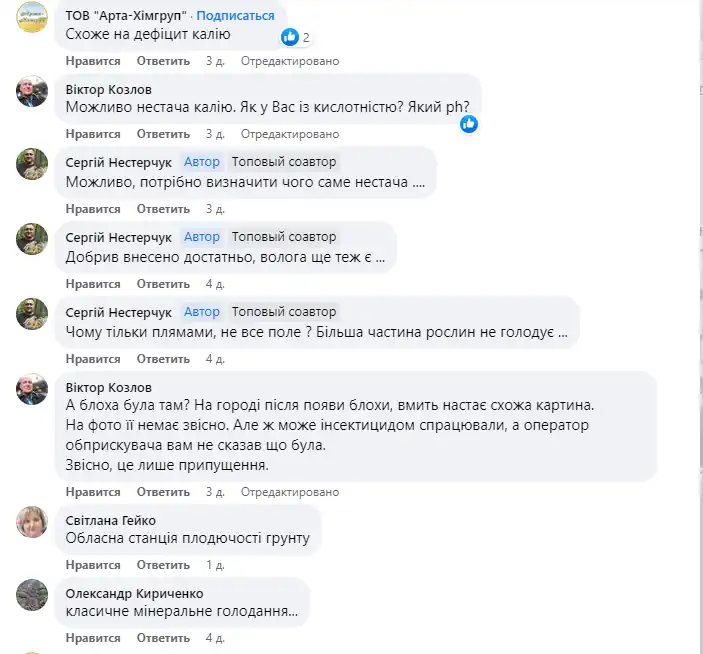Open Олександр Кириченко's profile avatar
The width and height of the screenshot is (703, 654).
click(32, 595)
